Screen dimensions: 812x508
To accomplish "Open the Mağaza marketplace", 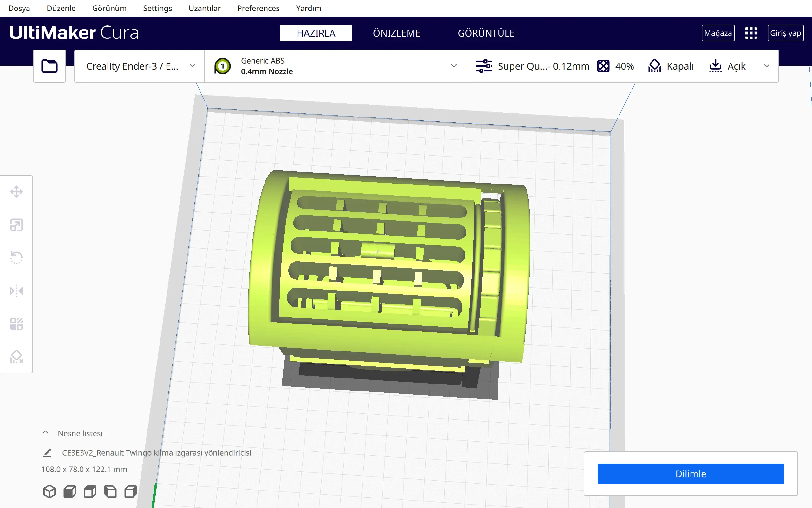I will click(718, 33).
